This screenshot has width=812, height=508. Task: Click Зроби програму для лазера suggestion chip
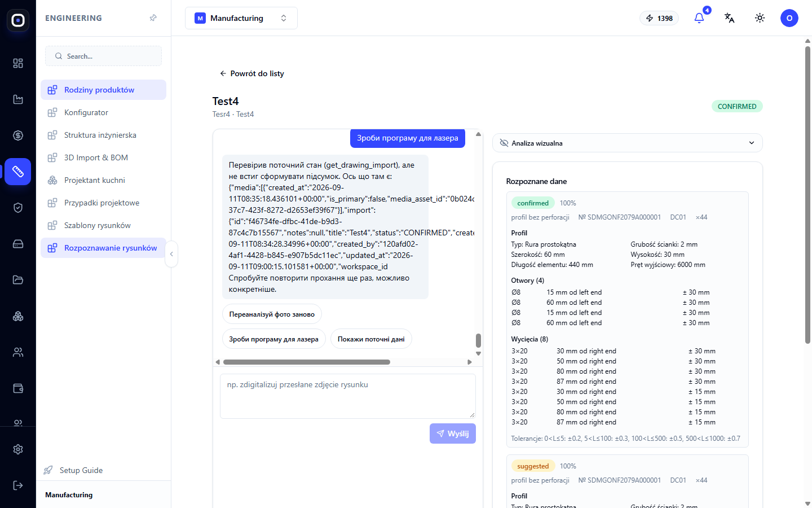[273, 339]
